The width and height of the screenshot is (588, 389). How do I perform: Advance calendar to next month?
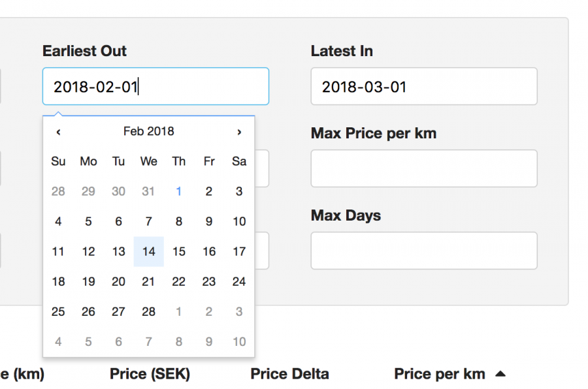point(239,132)
